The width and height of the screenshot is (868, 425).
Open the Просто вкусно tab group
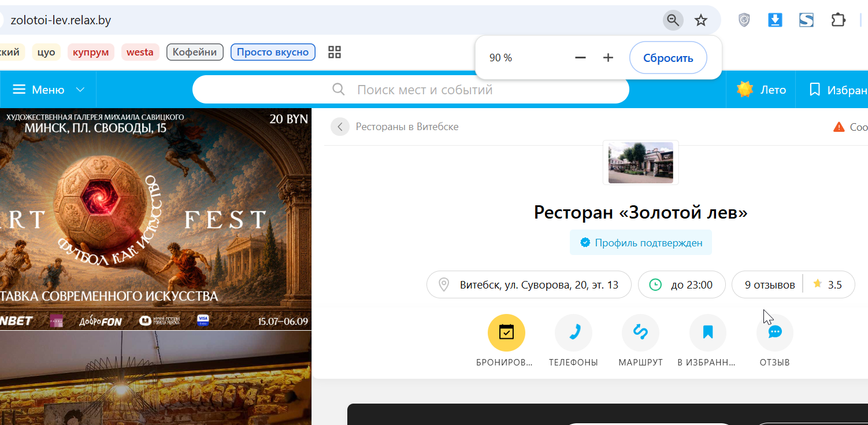tap(273, 52)
